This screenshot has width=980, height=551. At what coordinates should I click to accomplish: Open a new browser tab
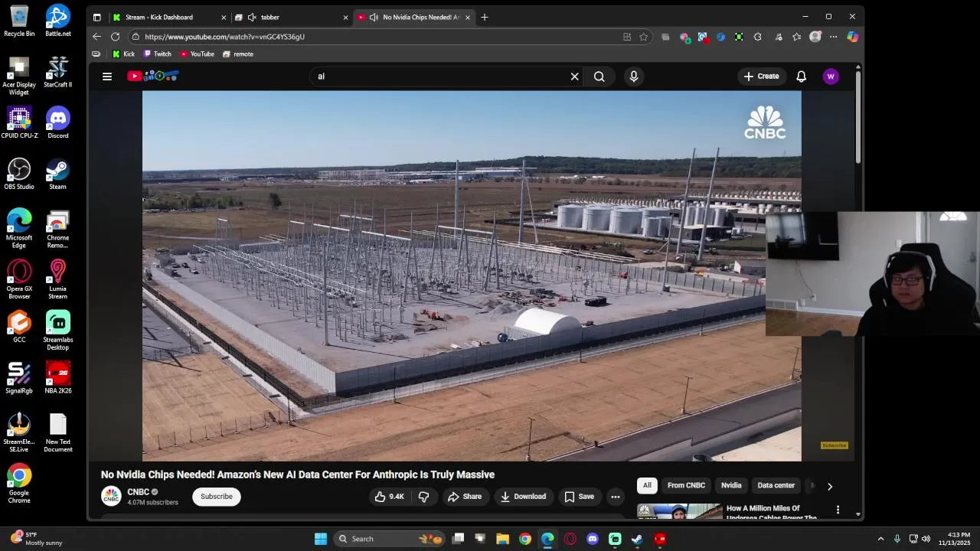click(x=484, y=17)
